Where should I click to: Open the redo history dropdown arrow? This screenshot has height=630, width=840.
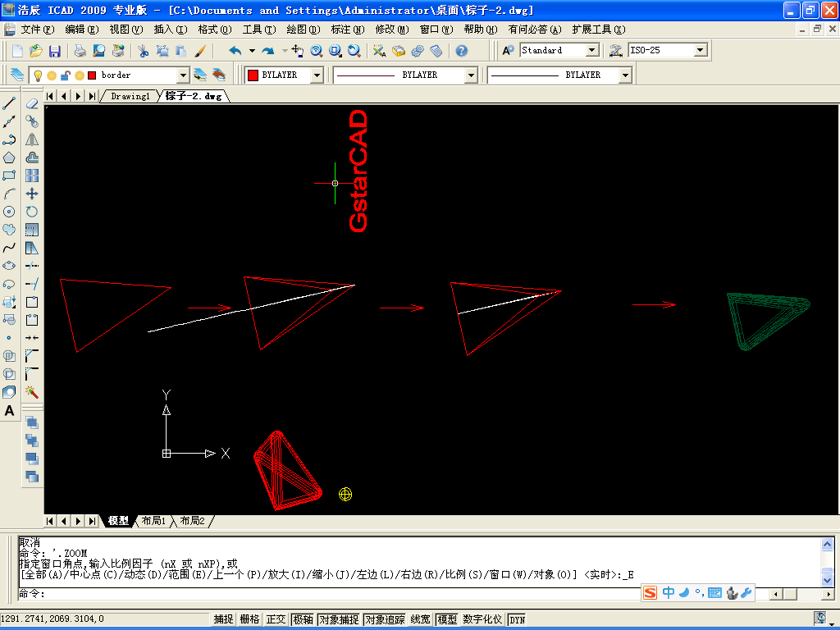(x=285, y=51)
